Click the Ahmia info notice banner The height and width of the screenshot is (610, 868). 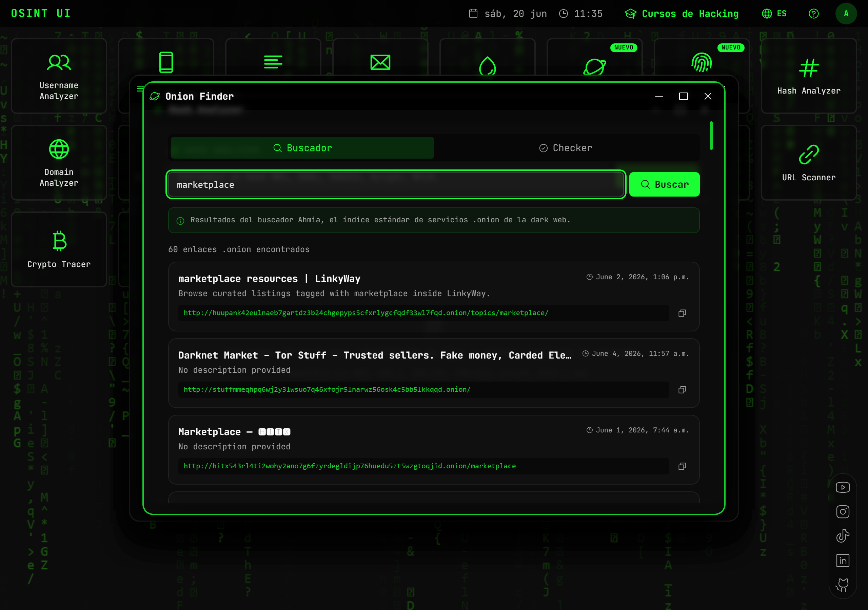pyautogui.click(x=434, y=220)
